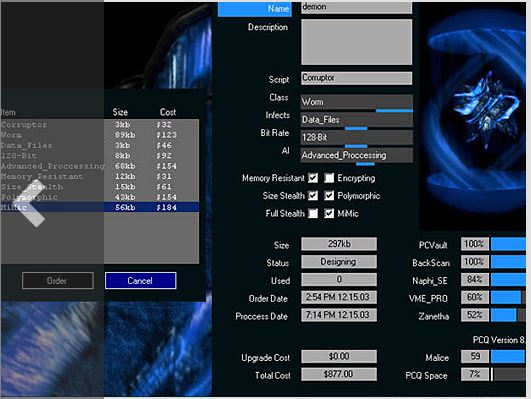531x399 pixels.
Task: Toggle the Memory Resistant checkbox
Action: pos(313,178)
